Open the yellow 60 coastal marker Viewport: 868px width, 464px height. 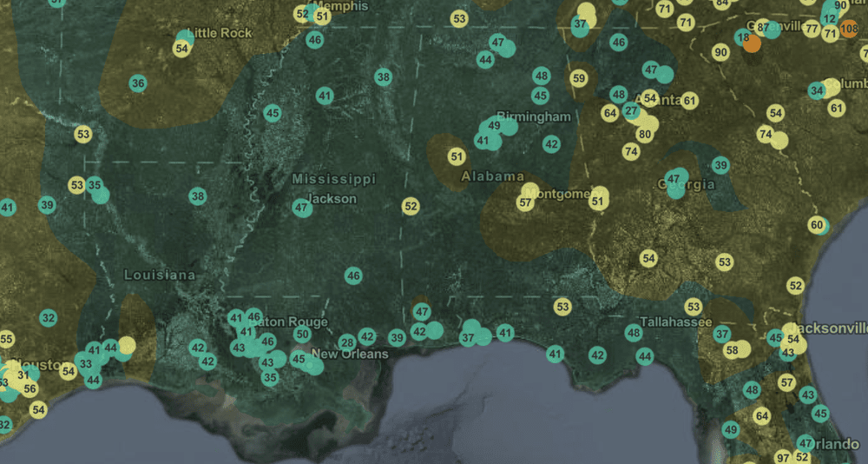817,224
